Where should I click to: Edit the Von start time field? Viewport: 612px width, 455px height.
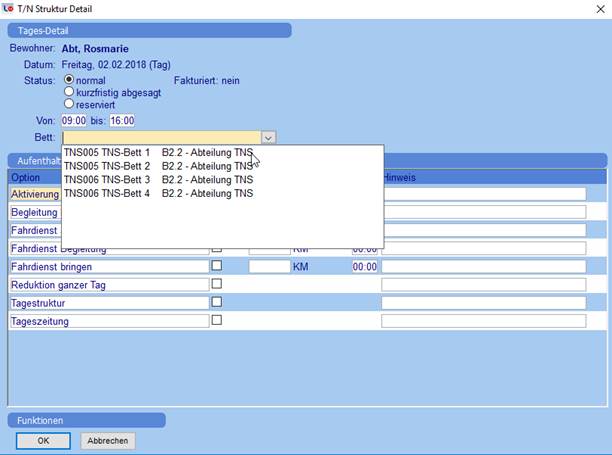[73, 120]
